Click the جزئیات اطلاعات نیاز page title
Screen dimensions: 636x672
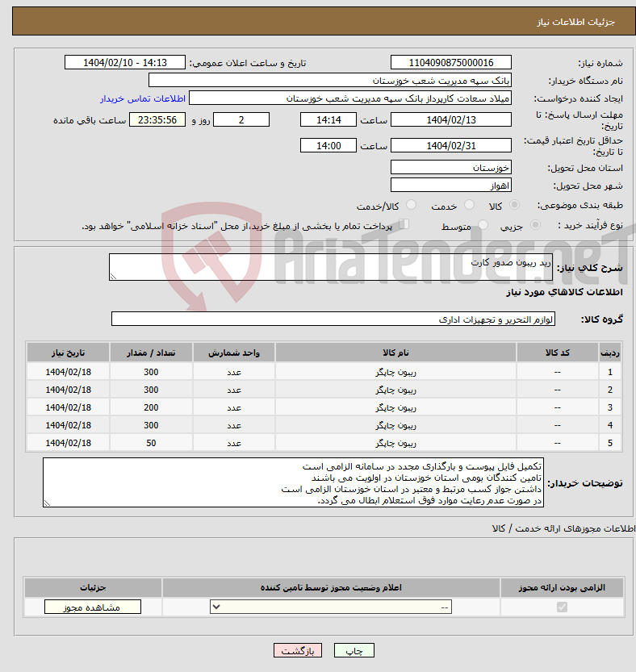click(575, 22)
